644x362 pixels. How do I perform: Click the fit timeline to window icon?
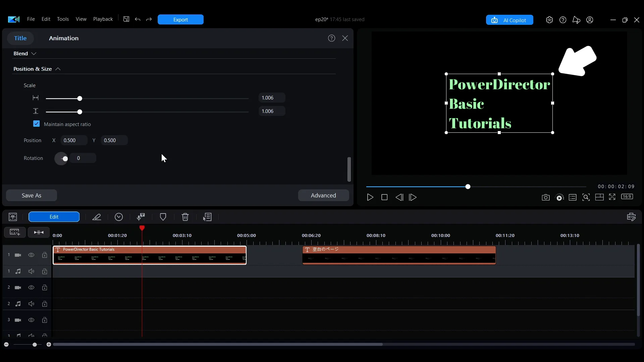coord(39,232)
